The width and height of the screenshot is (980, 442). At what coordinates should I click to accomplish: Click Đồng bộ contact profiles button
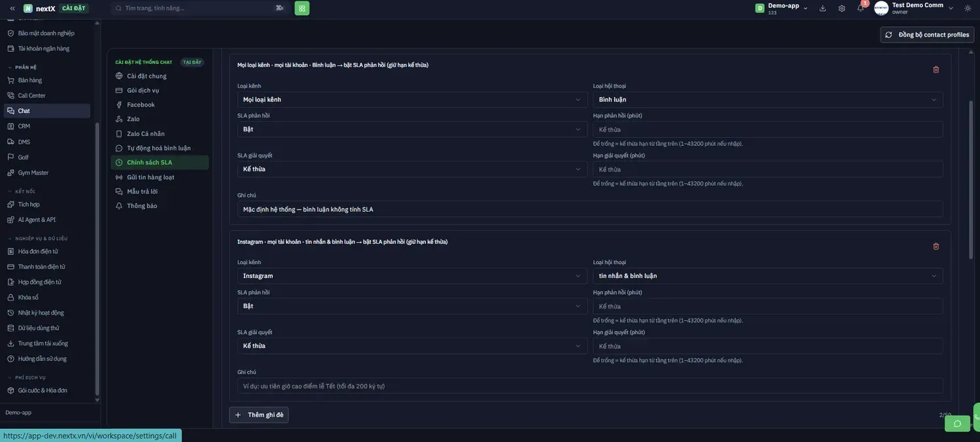coord(927,35)
